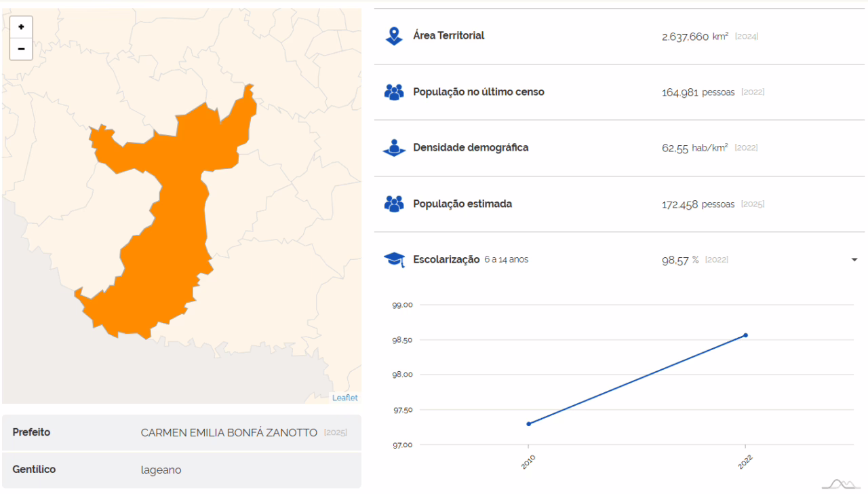
Task: Select the 2022 data point on chart
Action: tap(745, 335)
